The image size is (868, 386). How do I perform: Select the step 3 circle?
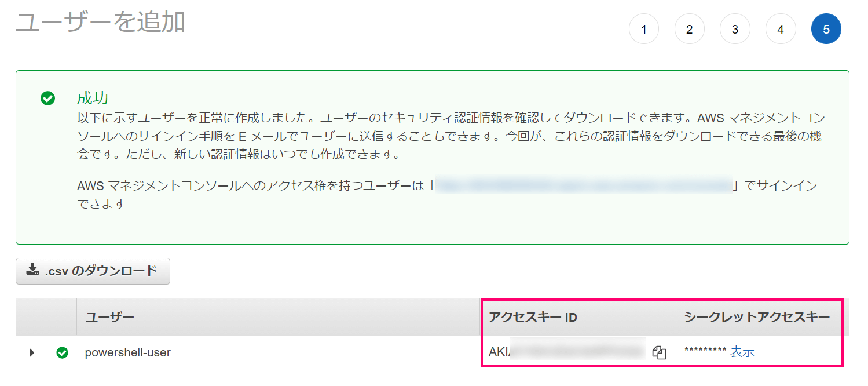click(735, 30)
